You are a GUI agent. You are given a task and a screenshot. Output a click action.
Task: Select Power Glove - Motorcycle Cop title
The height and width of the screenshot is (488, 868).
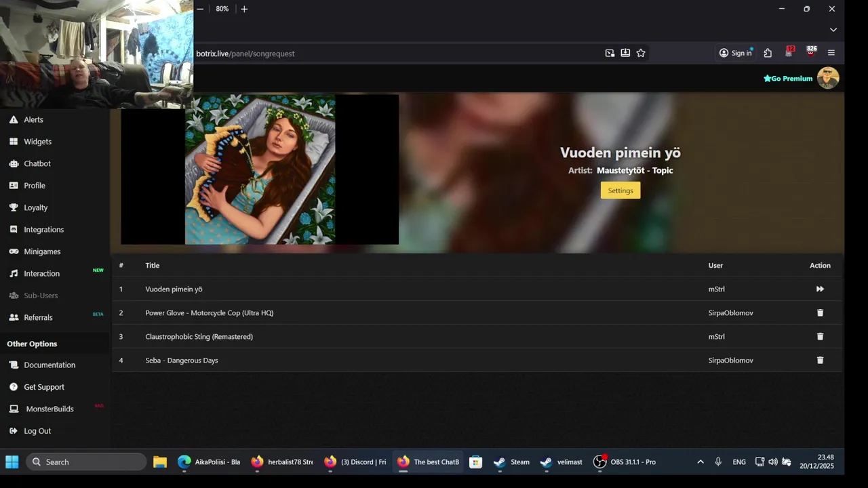(x=209, y=313)
